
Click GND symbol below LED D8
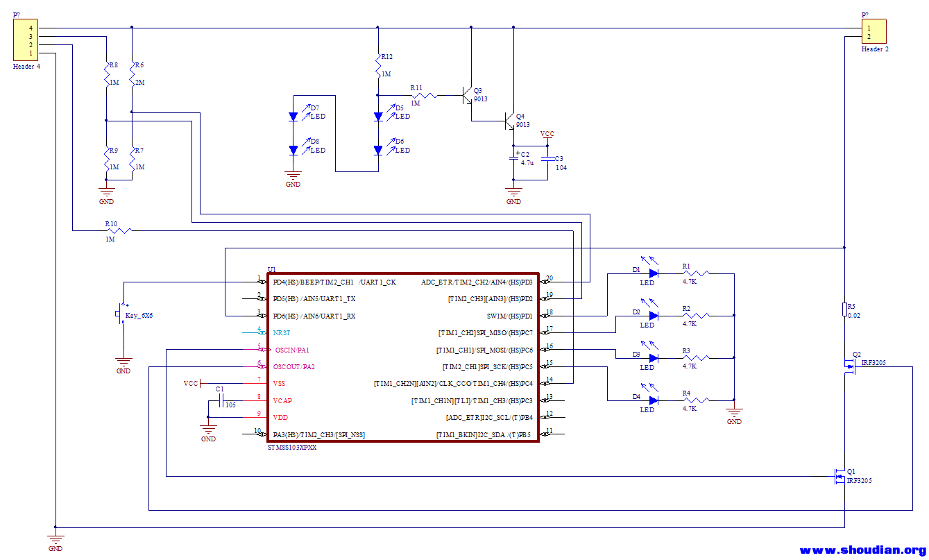tap(293, 176)
